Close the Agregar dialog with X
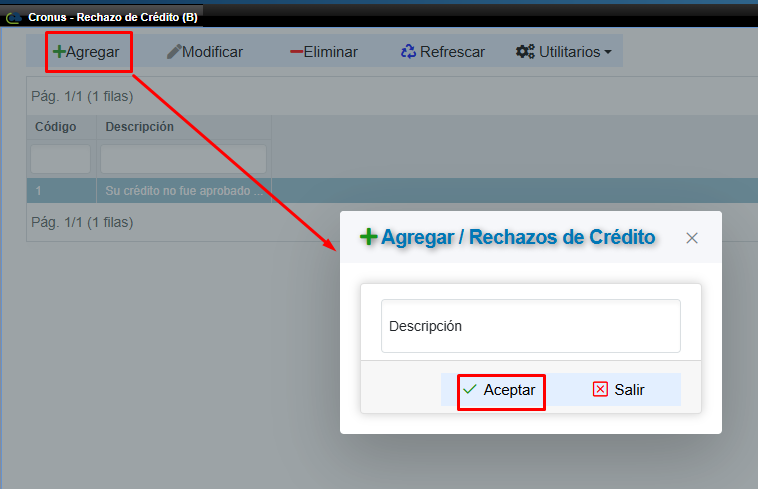This screenshot has height=489, width=758. click(x=692, y=238)
